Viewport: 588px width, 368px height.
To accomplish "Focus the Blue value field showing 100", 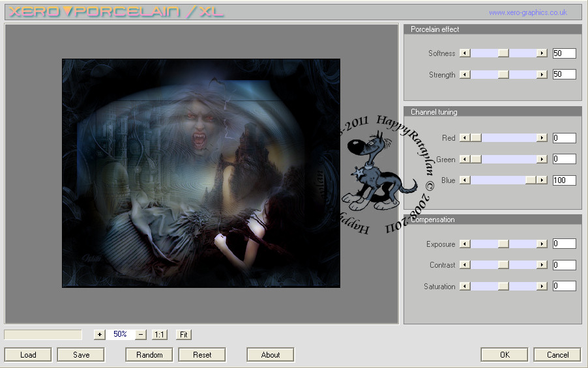I will click(565, 180).
